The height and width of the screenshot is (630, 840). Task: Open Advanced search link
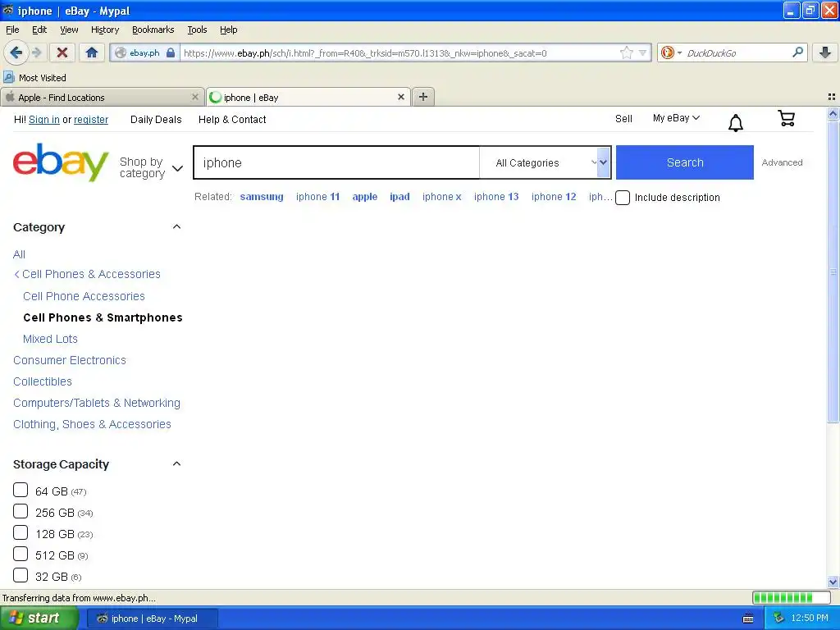pos(782,162)
